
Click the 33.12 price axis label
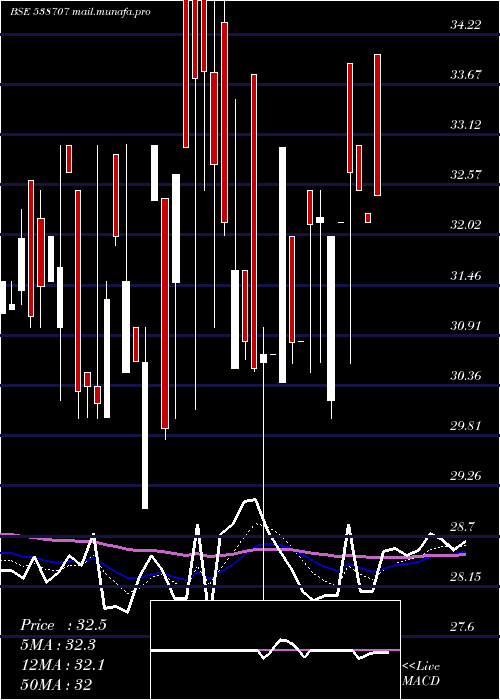click(x=466, y=125)
